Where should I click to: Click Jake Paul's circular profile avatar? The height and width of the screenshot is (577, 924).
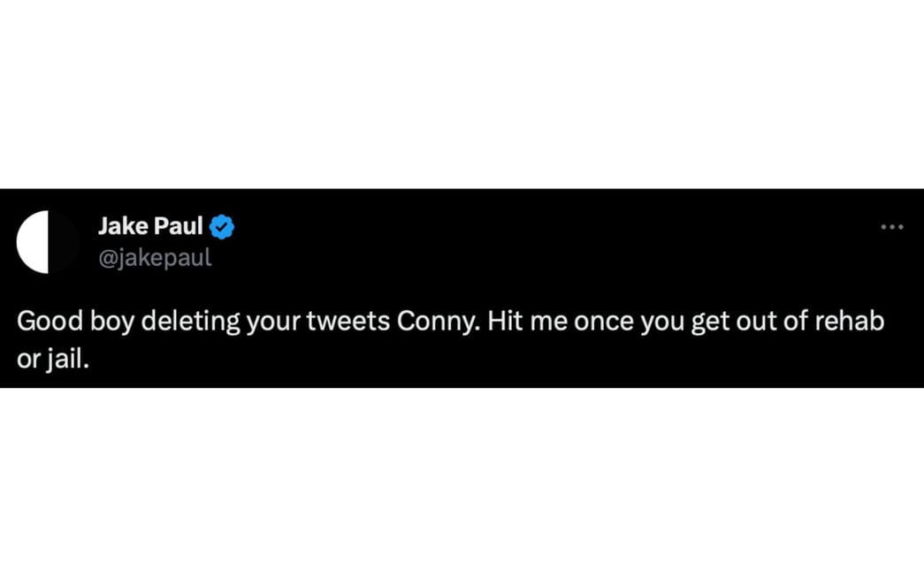click(48, 241)
